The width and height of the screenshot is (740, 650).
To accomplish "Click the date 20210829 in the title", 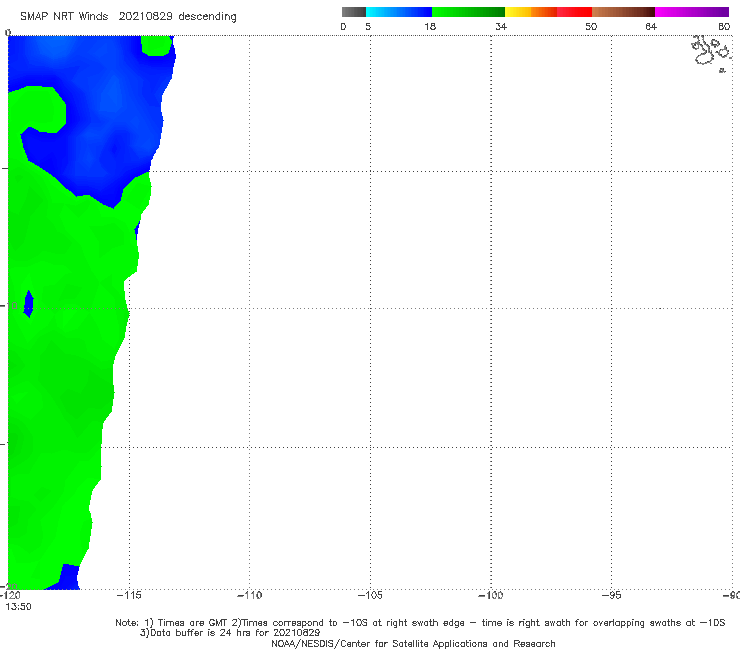I will tap(145, 16).
